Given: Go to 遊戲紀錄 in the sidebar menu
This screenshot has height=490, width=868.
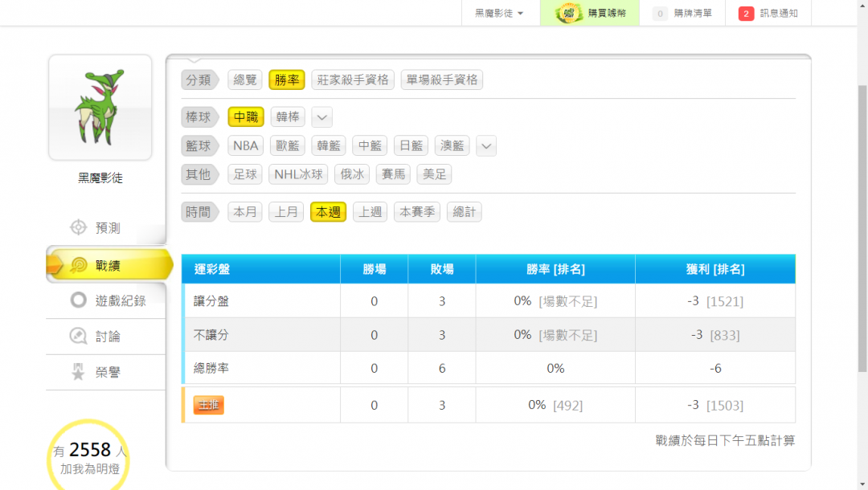Looking at the screenshot, I should 121,300.
